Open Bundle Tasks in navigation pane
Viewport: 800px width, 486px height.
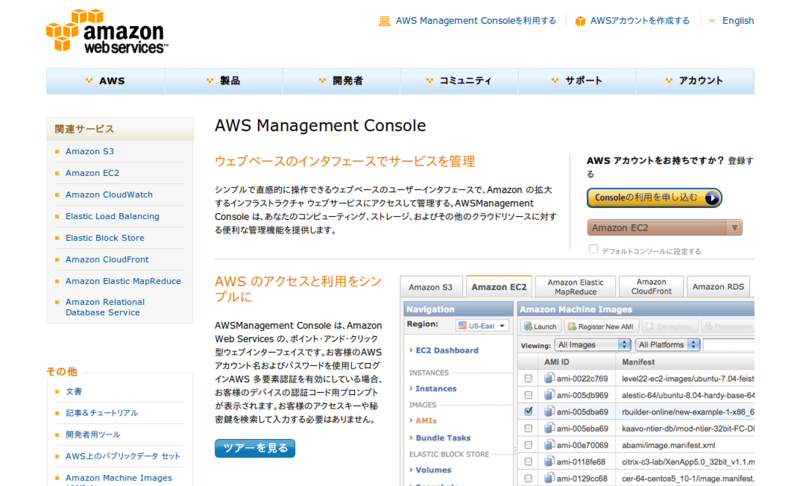pos(443,438)
